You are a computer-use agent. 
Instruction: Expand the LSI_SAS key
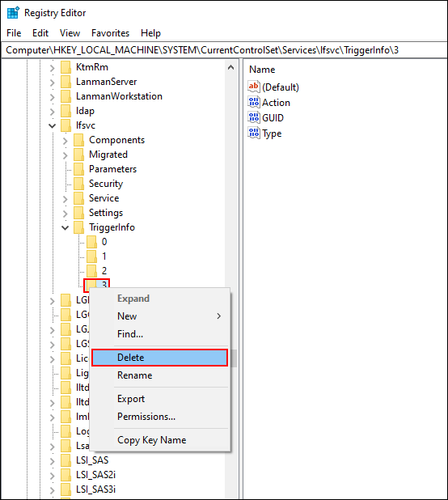coord(53,461)
